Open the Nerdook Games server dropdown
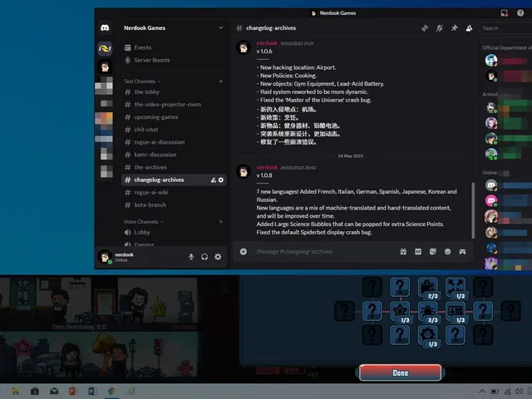The height and width of the screenshot is (399, 532). point(174,27)
